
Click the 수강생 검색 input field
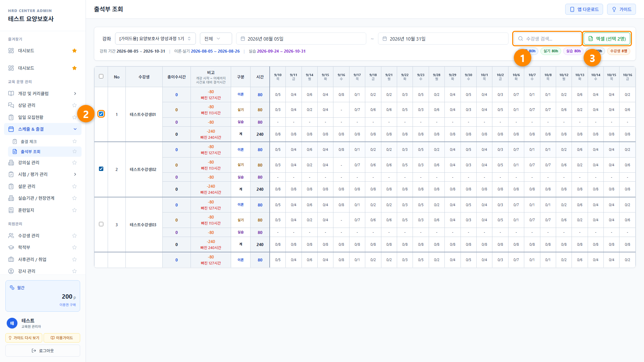click(547, 39)
